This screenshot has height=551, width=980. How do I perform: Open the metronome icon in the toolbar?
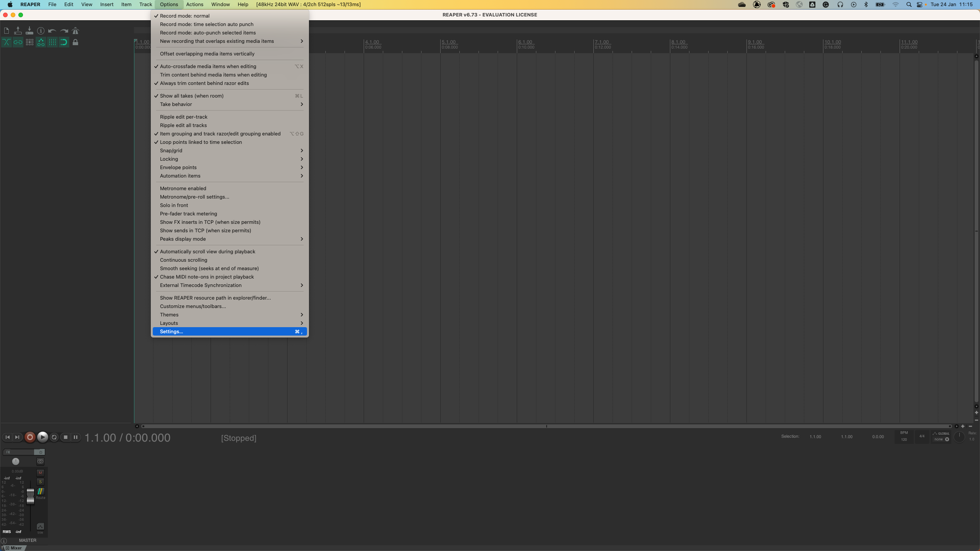point(75,31)
